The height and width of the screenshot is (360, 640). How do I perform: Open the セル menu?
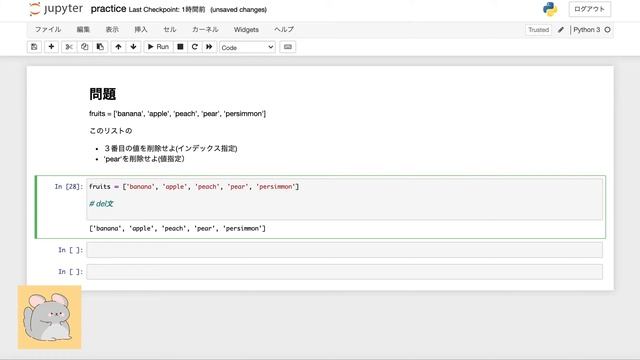[170, 29]
